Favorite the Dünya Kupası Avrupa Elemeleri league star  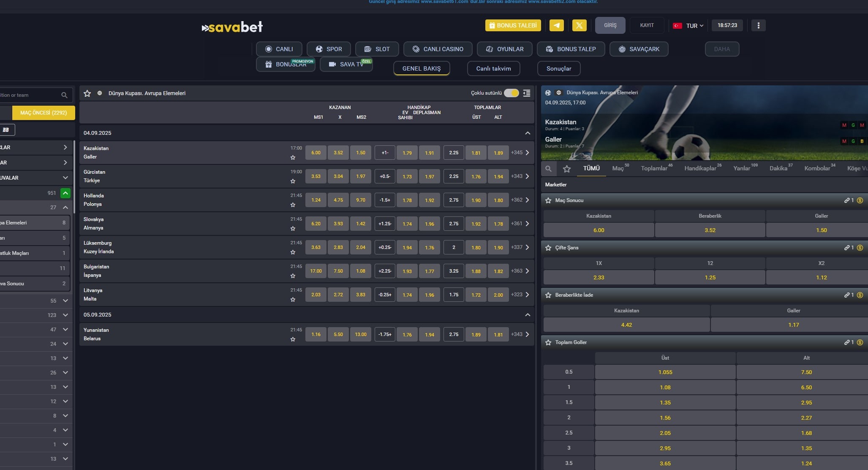point(87,93)
